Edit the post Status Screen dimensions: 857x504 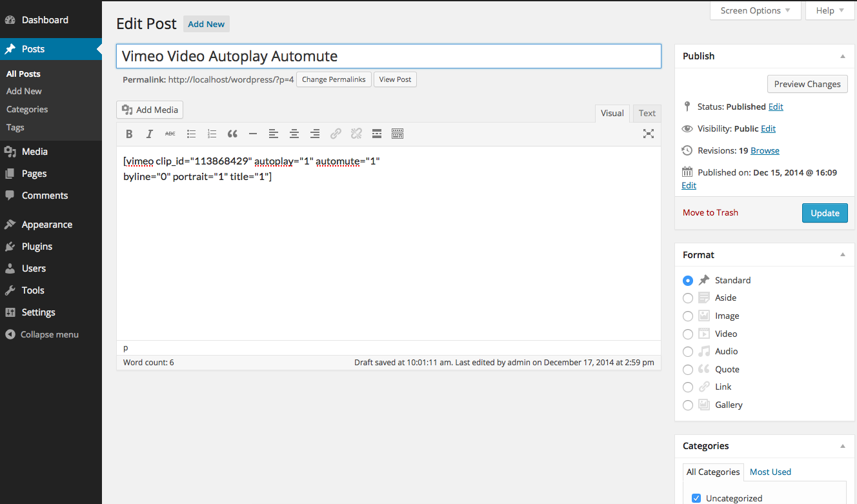click(x=776, y=106)
